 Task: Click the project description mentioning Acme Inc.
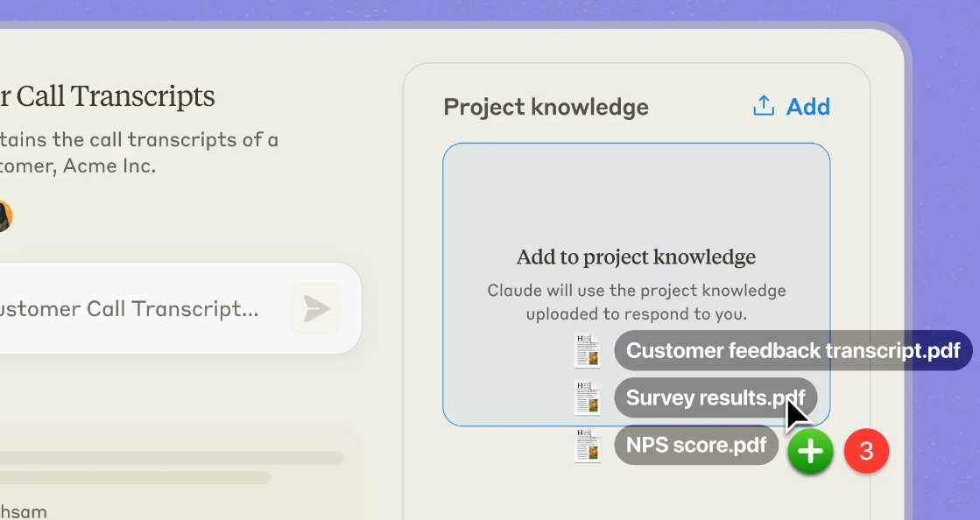point(138,152)
